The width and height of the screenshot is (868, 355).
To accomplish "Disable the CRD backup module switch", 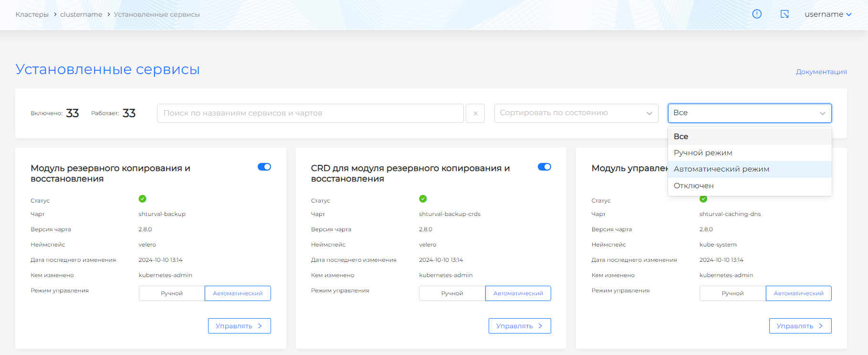I will point(544,167).
